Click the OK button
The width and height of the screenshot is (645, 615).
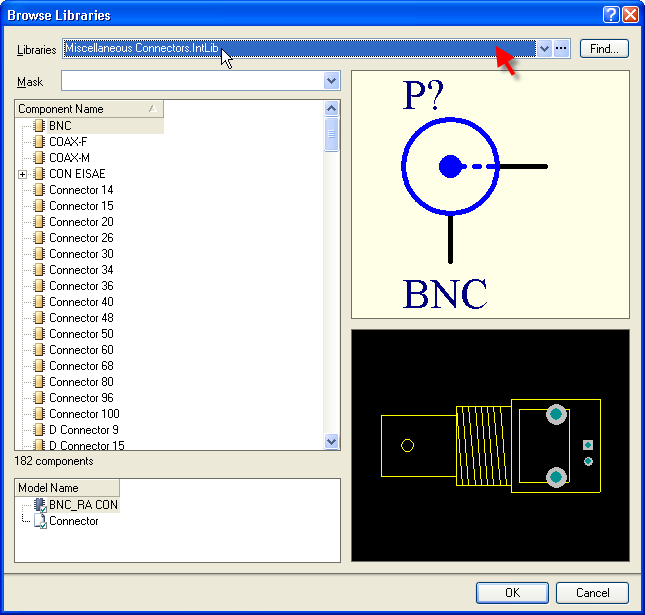point(512,592)
